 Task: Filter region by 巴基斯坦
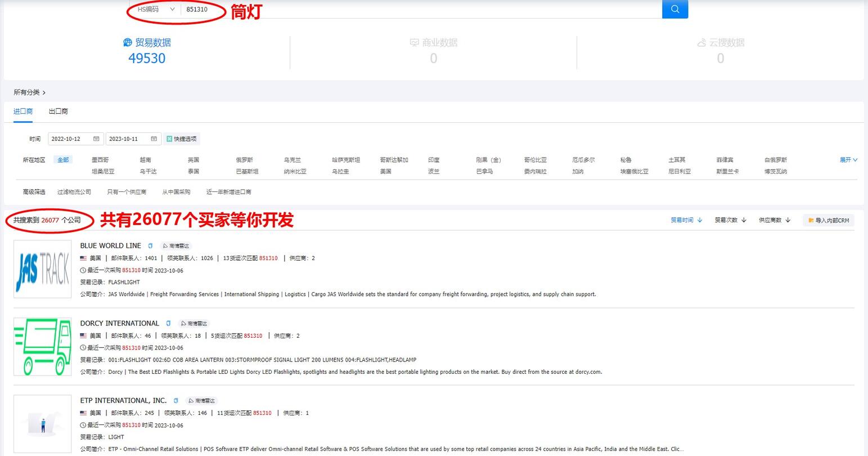[247, 172]
